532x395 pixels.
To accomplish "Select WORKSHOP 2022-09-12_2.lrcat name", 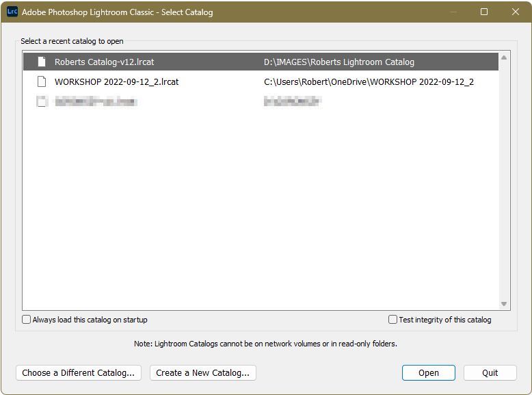I will pos(116,82).
